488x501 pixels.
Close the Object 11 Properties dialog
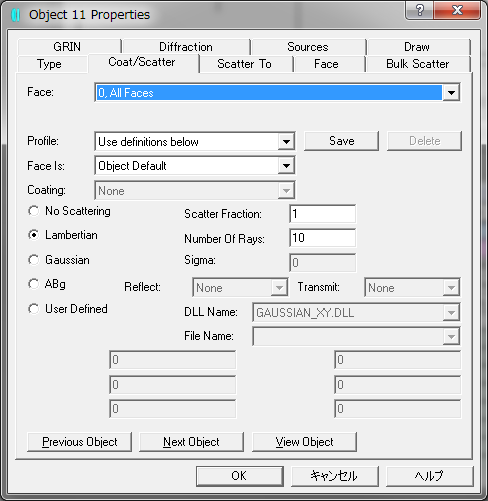[x=457, y=10]
